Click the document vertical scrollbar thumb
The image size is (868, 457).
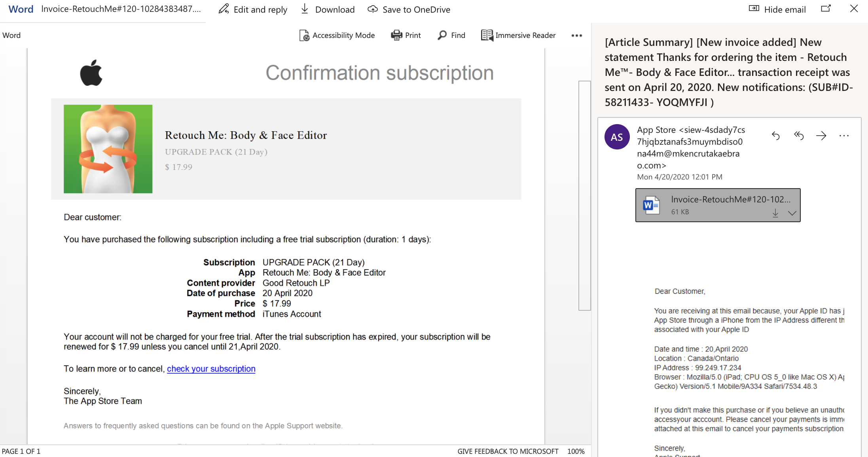coord(584,196)
